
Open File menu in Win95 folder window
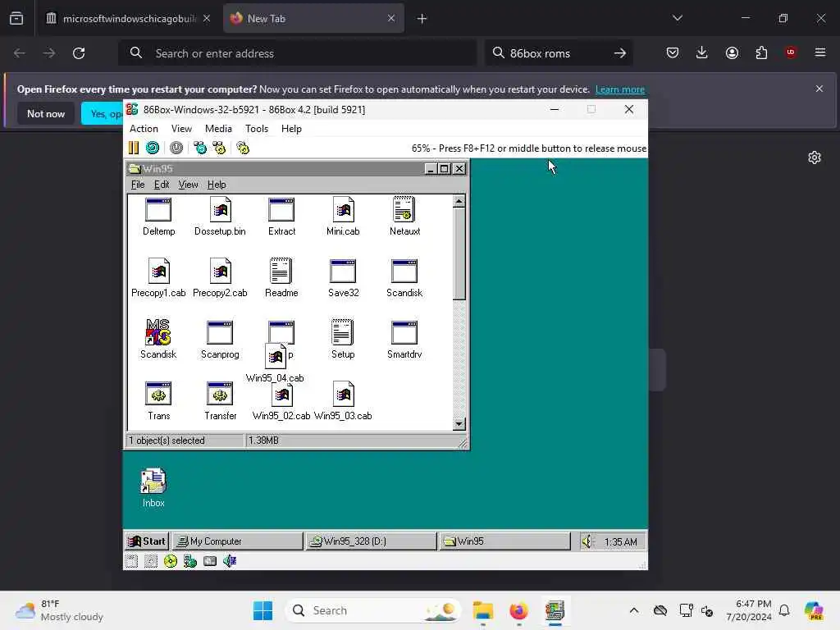(138, 185)
